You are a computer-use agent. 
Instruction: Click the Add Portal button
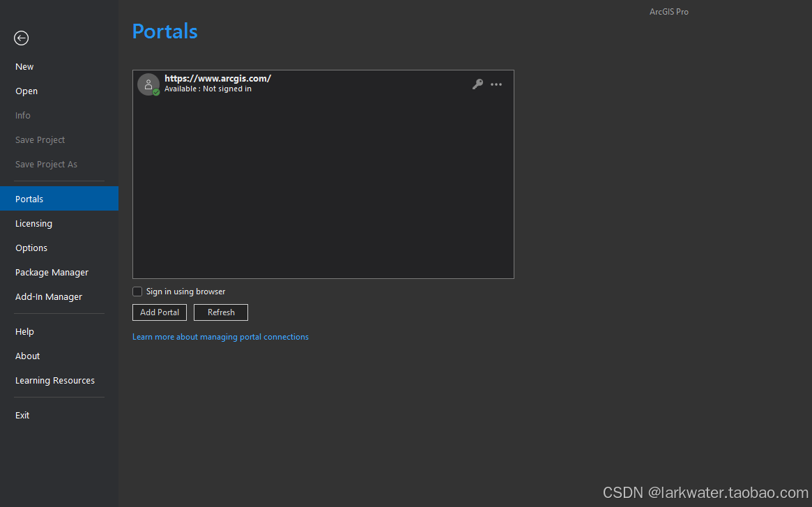click(x=160, y=312)
